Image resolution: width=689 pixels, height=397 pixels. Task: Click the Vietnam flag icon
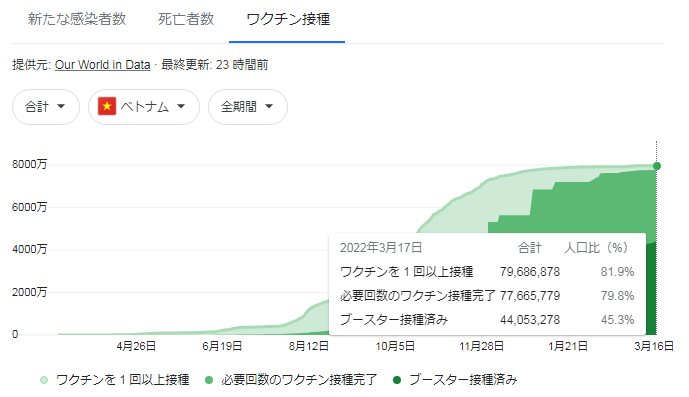point(107,106)
